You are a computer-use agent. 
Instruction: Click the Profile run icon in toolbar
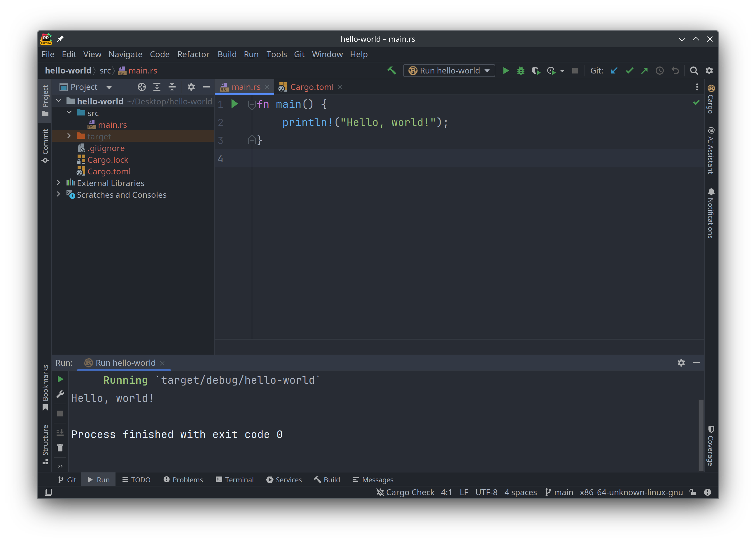(x=551, y=71)
